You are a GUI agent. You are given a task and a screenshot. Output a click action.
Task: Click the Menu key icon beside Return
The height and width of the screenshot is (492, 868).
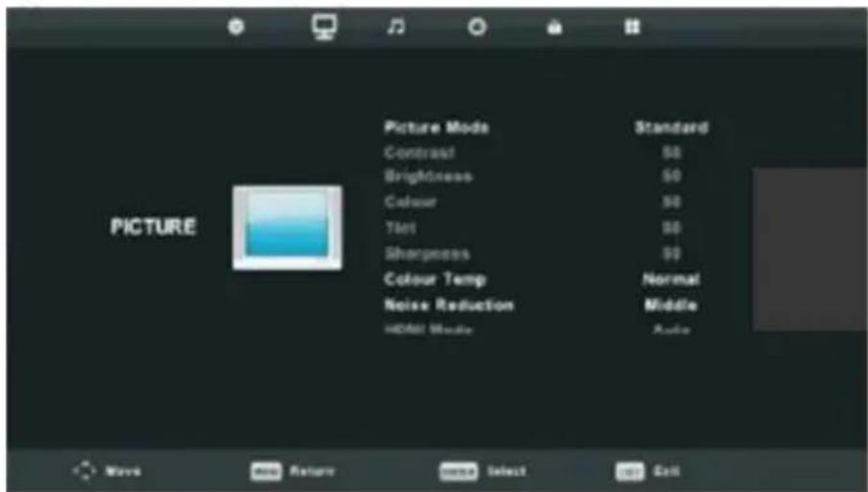click(266, 472)
